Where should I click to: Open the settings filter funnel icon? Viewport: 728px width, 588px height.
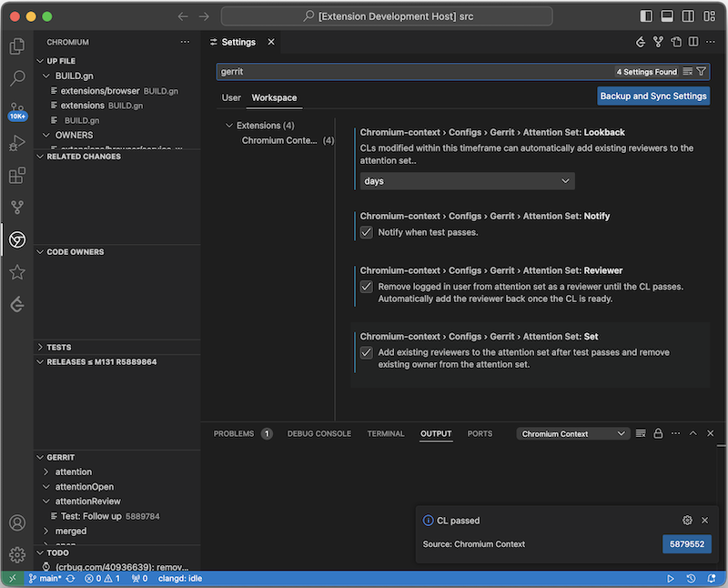(702, 72)
